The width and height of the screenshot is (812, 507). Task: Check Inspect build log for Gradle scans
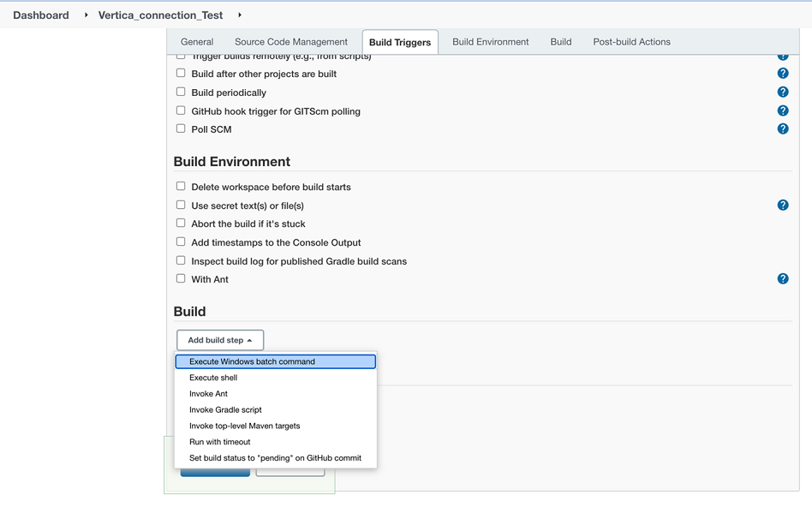[181, 260]
